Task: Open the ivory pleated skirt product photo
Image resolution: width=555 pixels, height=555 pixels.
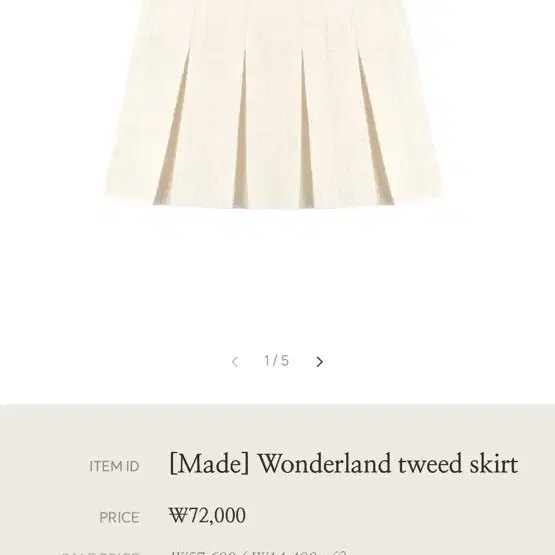Action: click(x=274, y=104)
